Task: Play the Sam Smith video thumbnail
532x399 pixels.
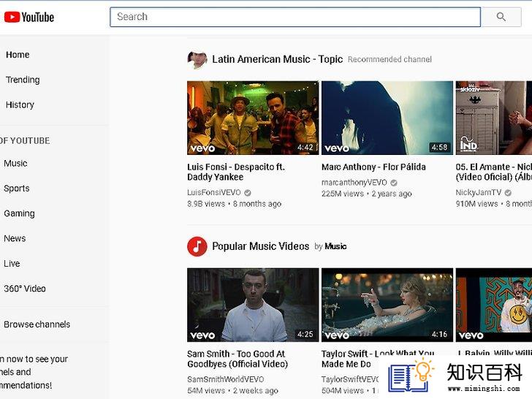Action: (x=253, y=305)
